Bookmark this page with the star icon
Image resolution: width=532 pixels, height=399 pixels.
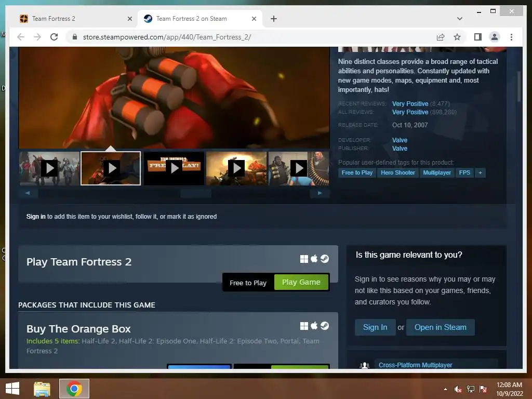457,37
